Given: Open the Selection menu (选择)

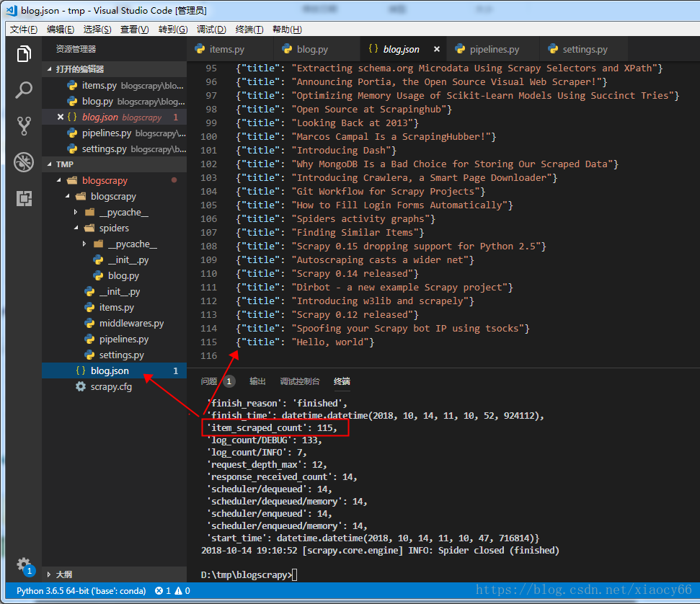Looking at the screenshot, I should tap(97, 30).
